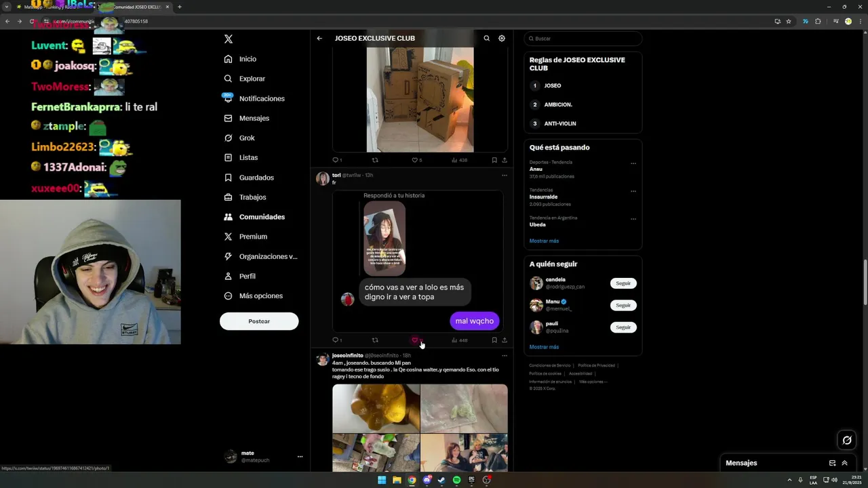The width and height of the screenshot is (868, 488).
Task: Open account menu dots next to mate
Action: 300,457
